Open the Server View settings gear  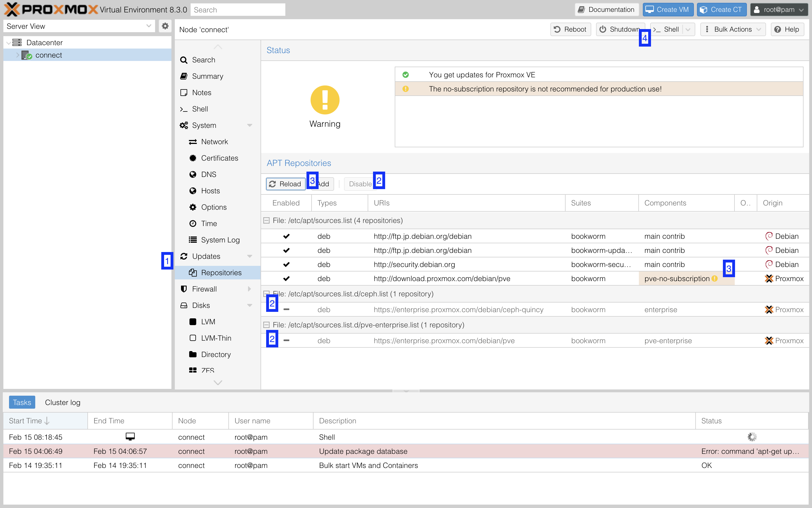[x=165, y=26]
